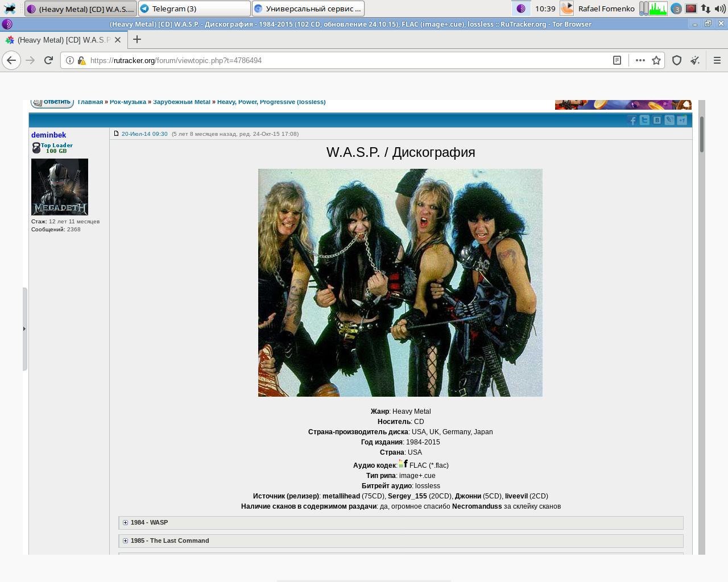Screen dimensions: 728x582
Task: Click the Telegram tray icon with badge 3
Action: pos(676,9)
